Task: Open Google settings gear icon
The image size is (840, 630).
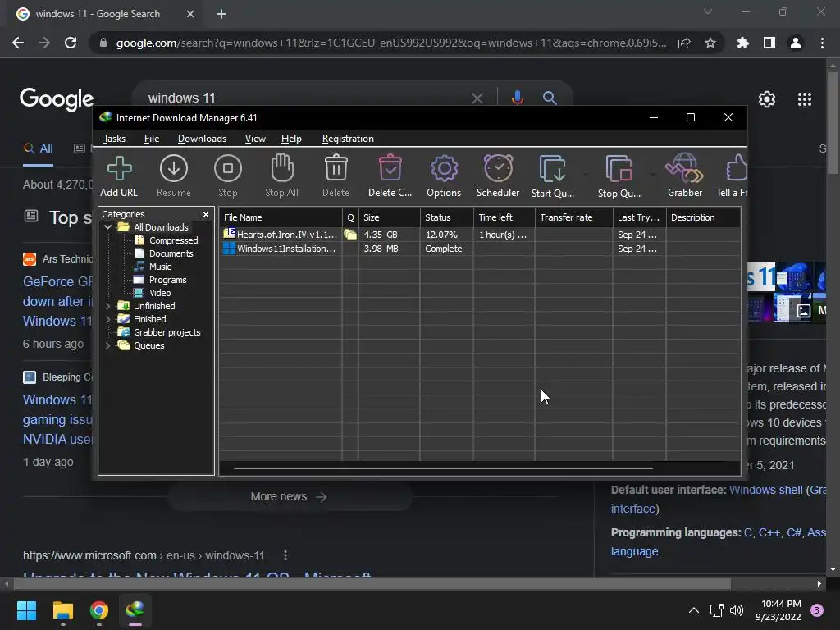Action: click(767, 99)
